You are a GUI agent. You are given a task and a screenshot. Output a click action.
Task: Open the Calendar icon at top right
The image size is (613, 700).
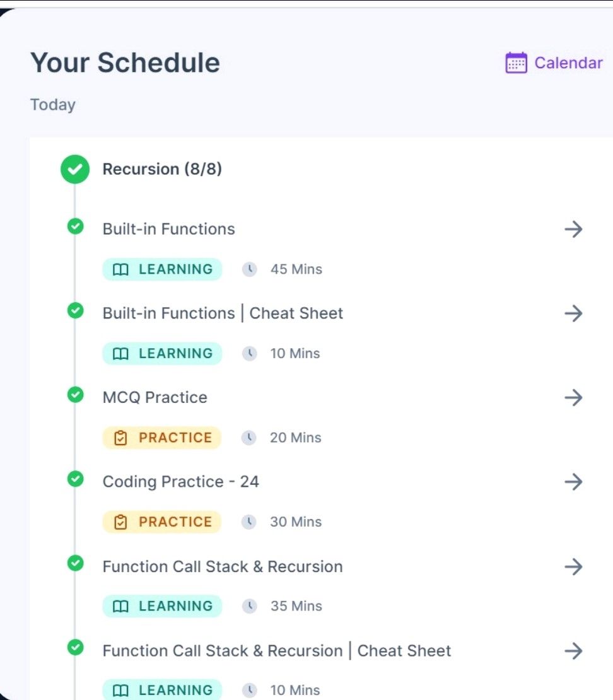click(516, 62)
